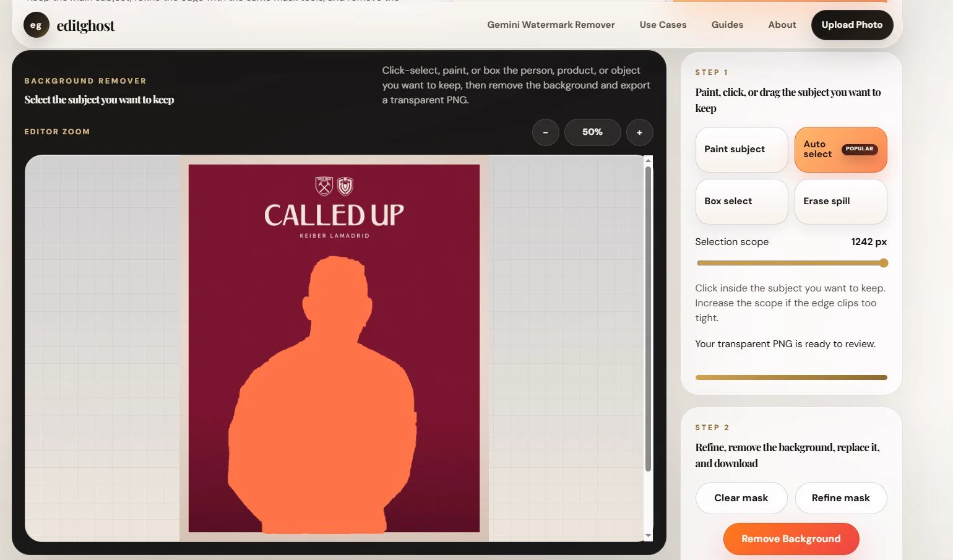
Task: Click the Upload Photo button
Action: (x=852, y=25)
